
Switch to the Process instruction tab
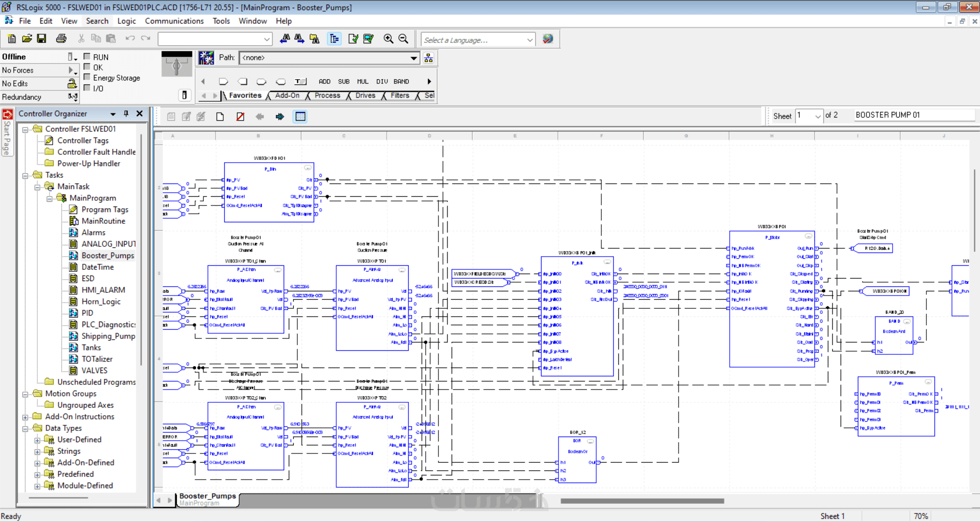(x=327, y=96)
